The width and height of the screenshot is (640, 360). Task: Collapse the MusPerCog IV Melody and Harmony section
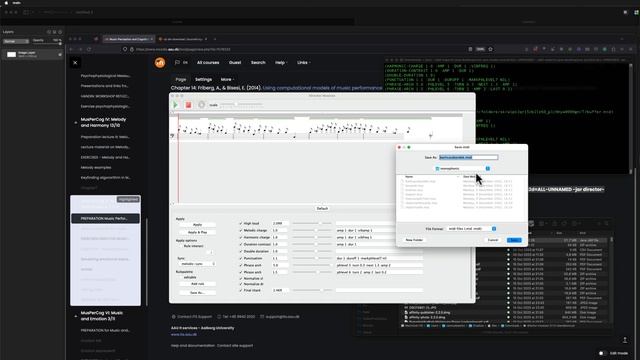tap(76, 122)
